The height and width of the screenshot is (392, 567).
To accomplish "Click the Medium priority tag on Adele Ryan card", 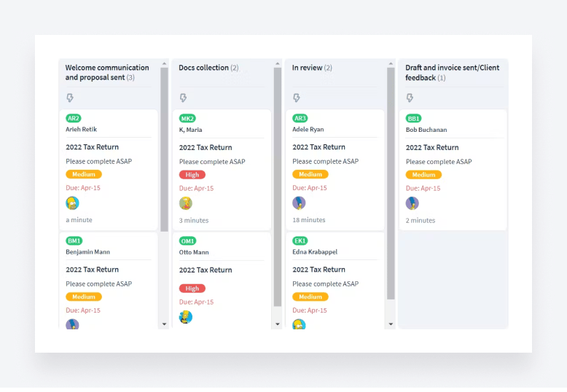I will (310, 174).
